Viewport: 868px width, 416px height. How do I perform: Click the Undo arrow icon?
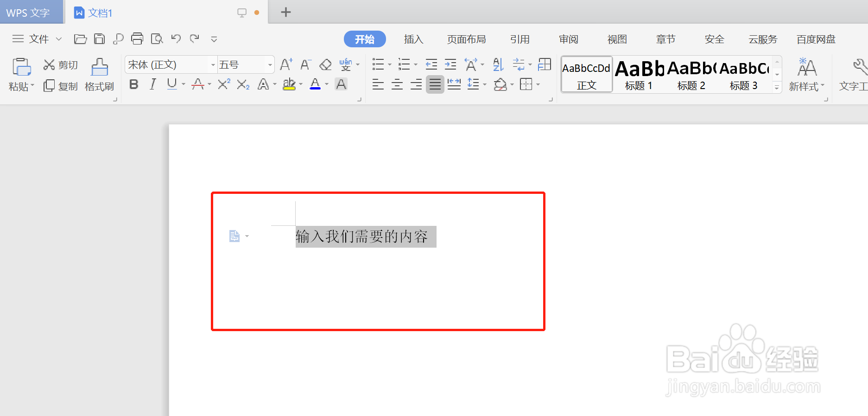[176, 38]
